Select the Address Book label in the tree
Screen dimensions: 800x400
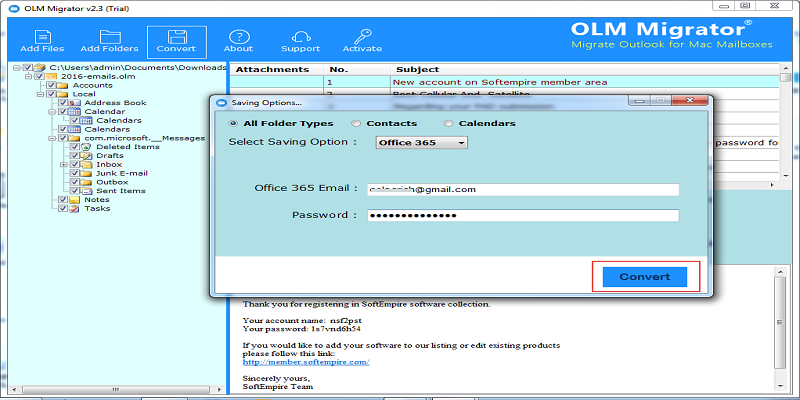click(x=115, y=103)
